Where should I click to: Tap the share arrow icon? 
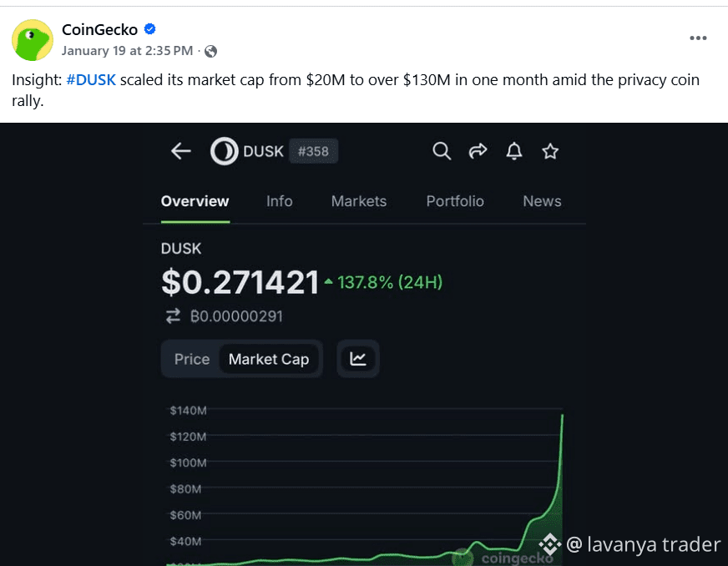click(478, 151)
